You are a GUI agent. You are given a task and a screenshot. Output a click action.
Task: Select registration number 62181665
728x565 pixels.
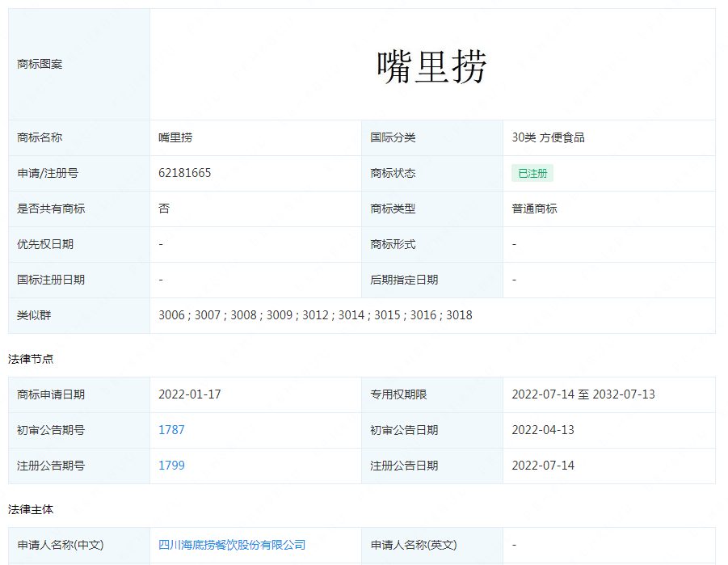[184, 173]
